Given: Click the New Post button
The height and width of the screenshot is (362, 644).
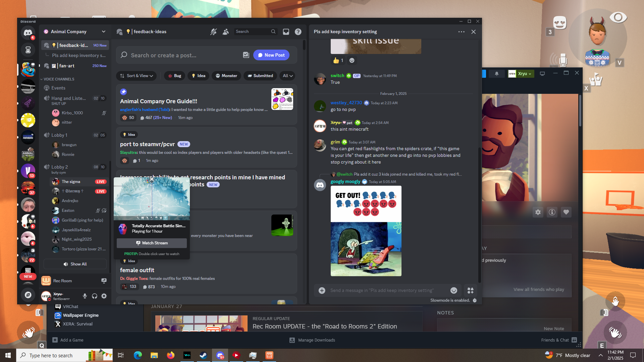Looking at the screenshot, I should (271, 55).
